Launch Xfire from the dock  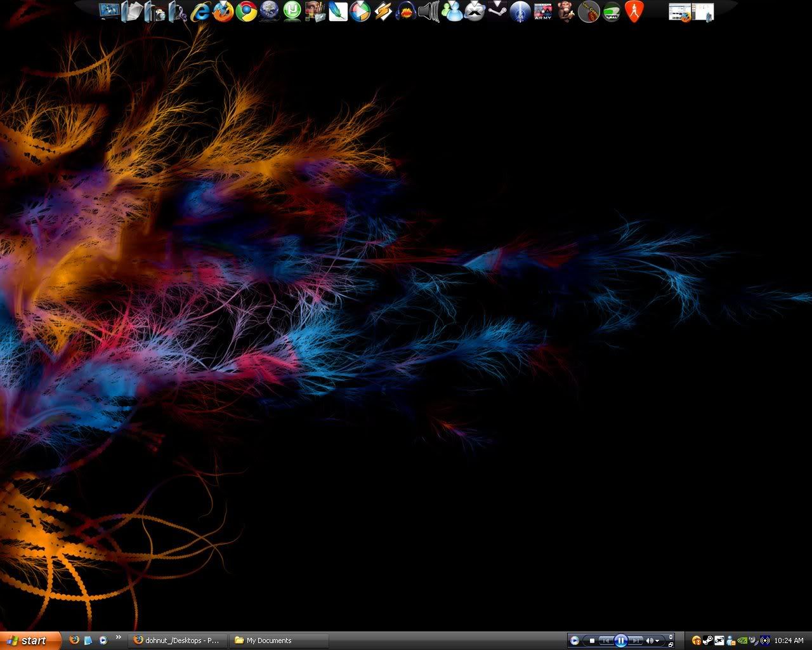(475, 11)
